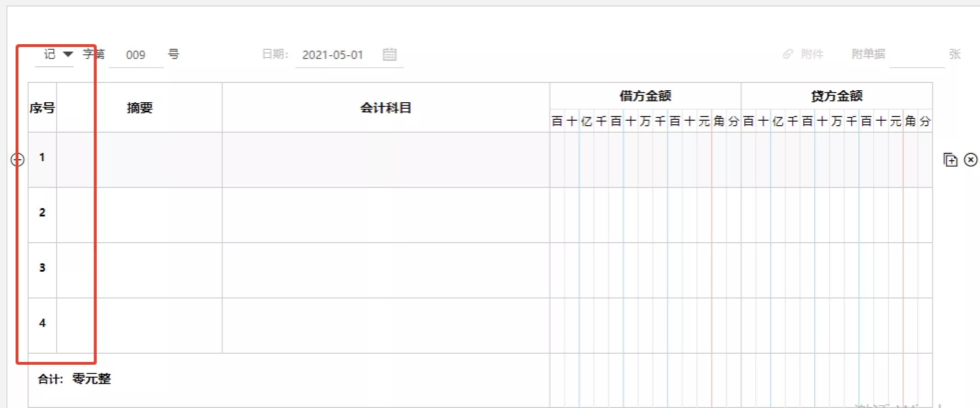
Task: Select the 借方金额 cell in row 4
Action: (x=645, y=326)
